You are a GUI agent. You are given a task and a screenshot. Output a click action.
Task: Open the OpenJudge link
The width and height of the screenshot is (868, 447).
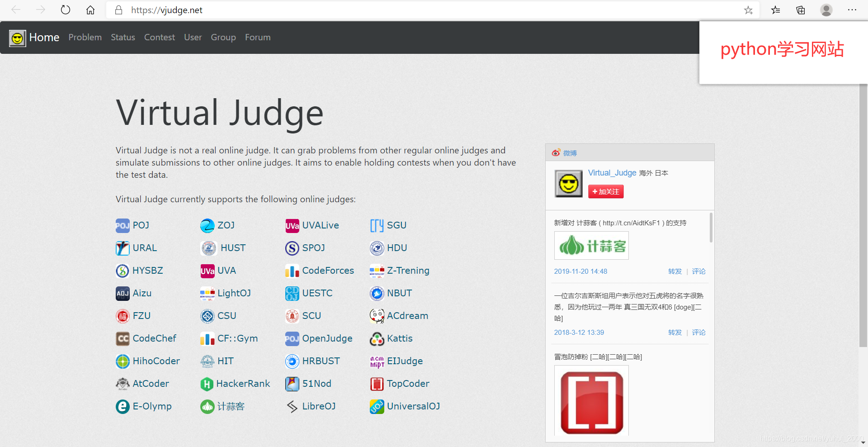[x=327, y=338]
